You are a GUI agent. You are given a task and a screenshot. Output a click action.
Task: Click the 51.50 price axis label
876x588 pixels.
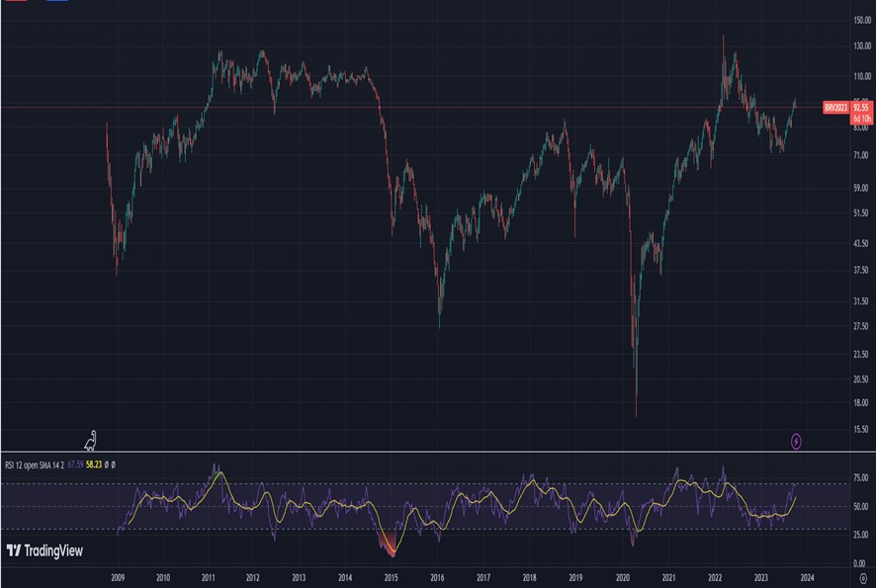coord(861,213)
